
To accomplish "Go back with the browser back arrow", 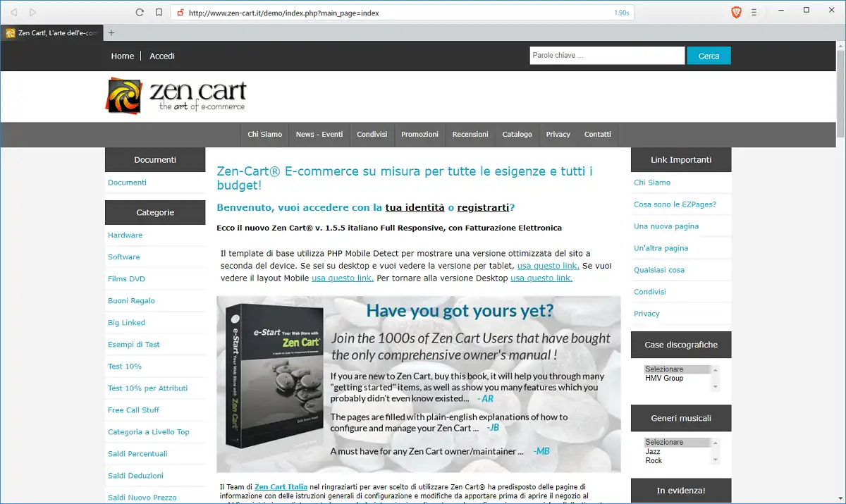I will (15, 12).
